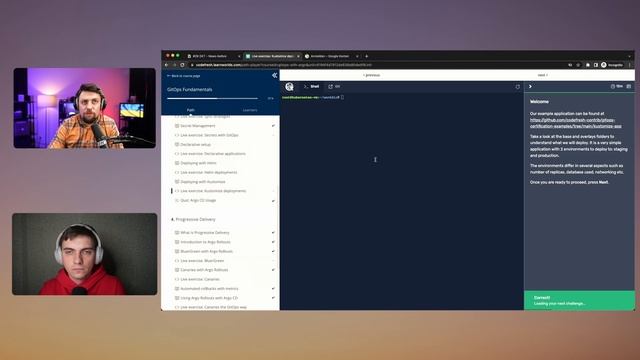Open the notes icon beside the timer
Viewport: 640px width, 360px height.
pyautogui.click(x=629, y=87)
